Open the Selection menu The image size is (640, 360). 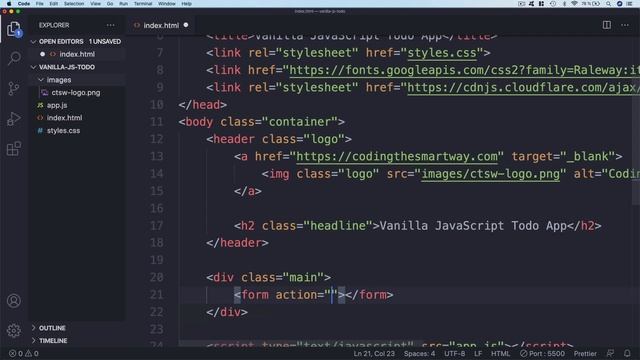pyautogui.click(x=74, y=4)
